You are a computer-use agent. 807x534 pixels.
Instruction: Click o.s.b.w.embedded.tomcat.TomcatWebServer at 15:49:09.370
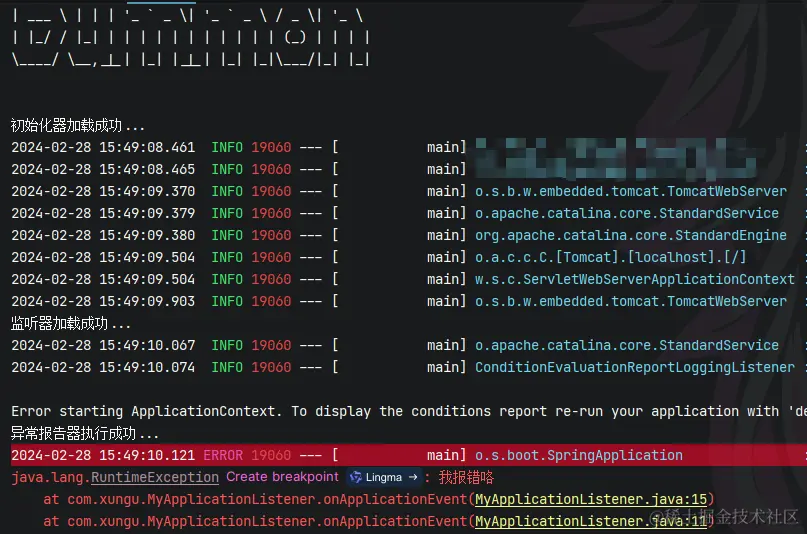click(630, 191)
